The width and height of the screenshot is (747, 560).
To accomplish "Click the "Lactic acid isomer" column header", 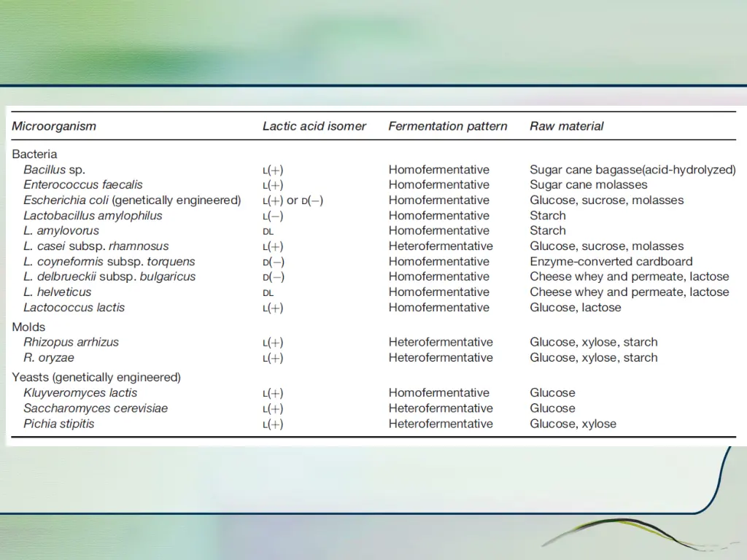I will click(314, 126).
